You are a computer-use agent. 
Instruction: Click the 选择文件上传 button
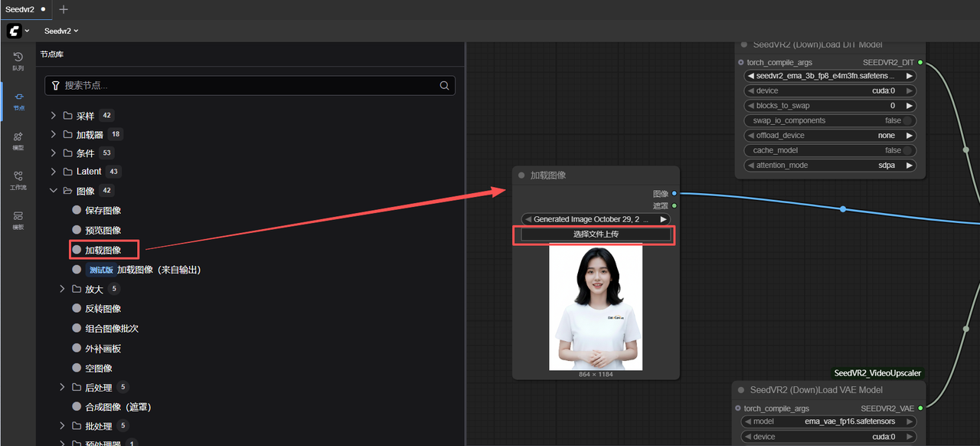(x=596, y=234)
